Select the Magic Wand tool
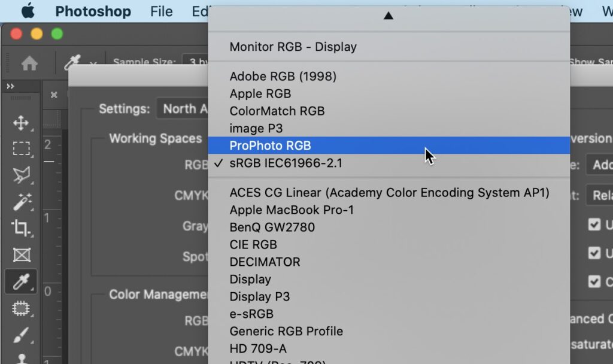The image size is (613, 364). 22,202
